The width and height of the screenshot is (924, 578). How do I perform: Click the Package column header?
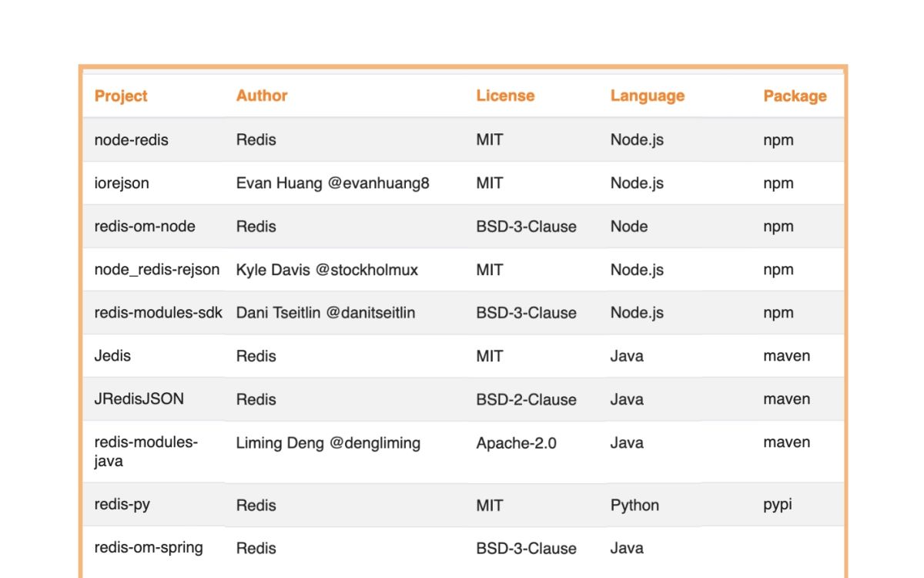click(x=795, y=96)
